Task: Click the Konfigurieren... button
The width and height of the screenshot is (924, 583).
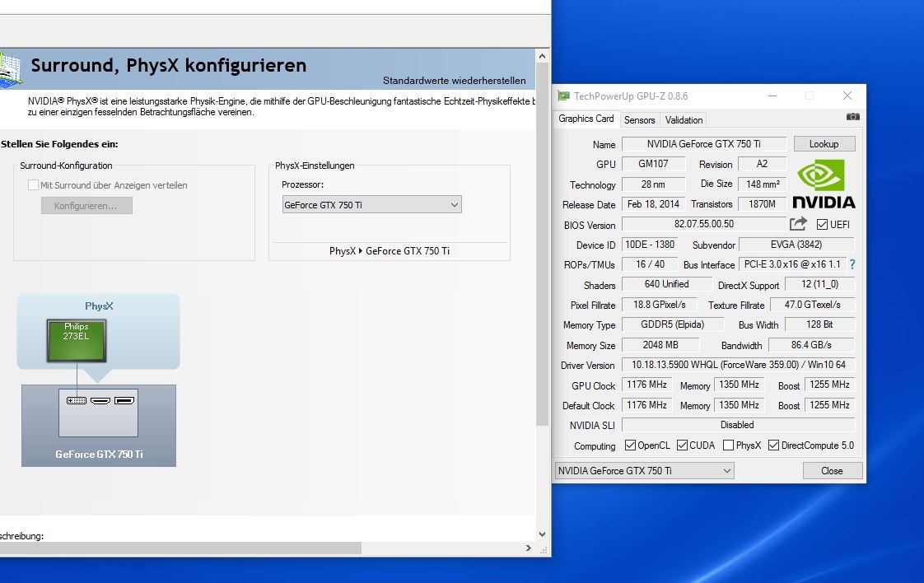Action: click(86, 206)
